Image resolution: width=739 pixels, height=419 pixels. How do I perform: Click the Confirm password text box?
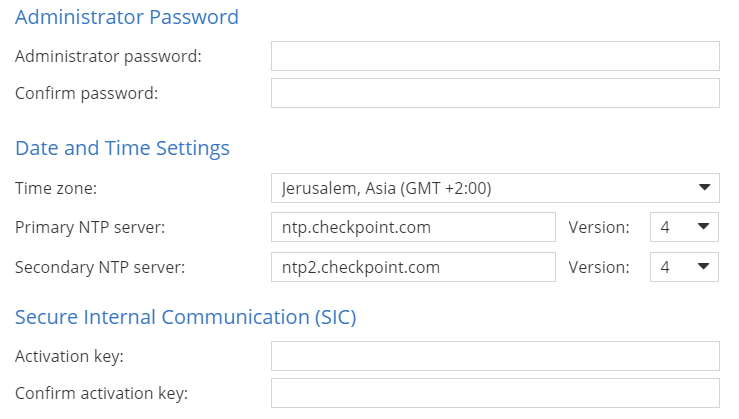[495, 93]
